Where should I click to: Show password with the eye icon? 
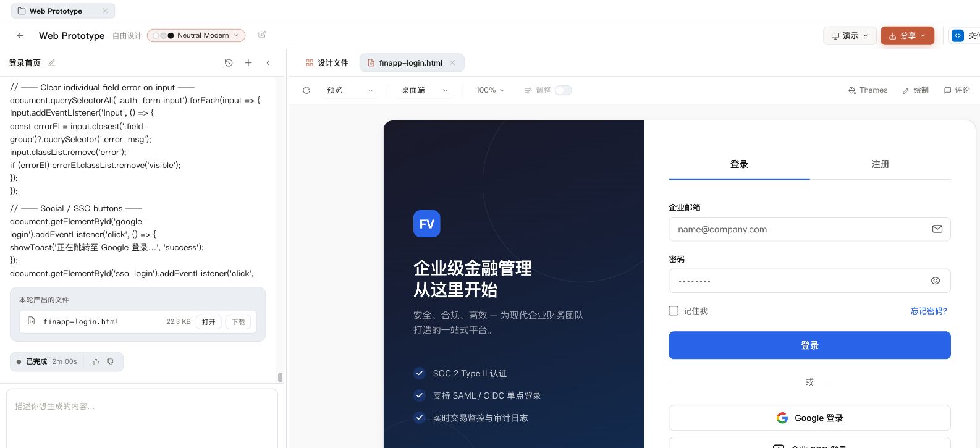[x=936, y=281]
